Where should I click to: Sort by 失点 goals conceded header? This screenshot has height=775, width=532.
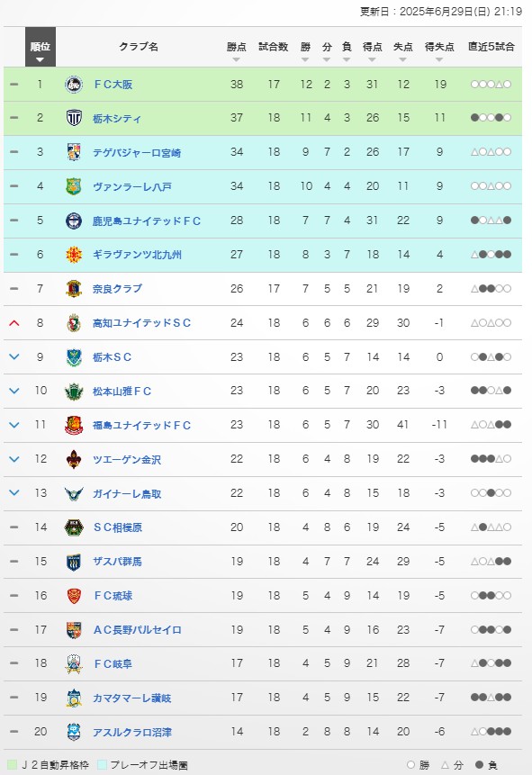click(x=403, y=50)
